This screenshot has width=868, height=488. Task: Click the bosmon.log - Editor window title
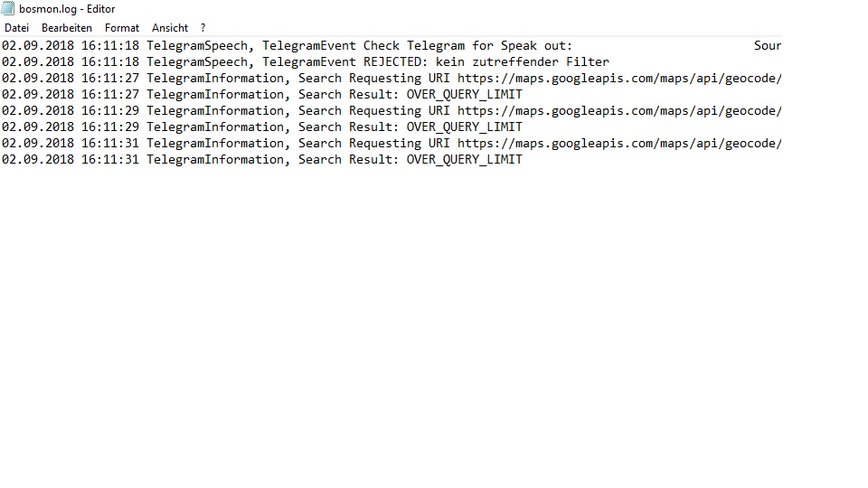pos(67,9)
